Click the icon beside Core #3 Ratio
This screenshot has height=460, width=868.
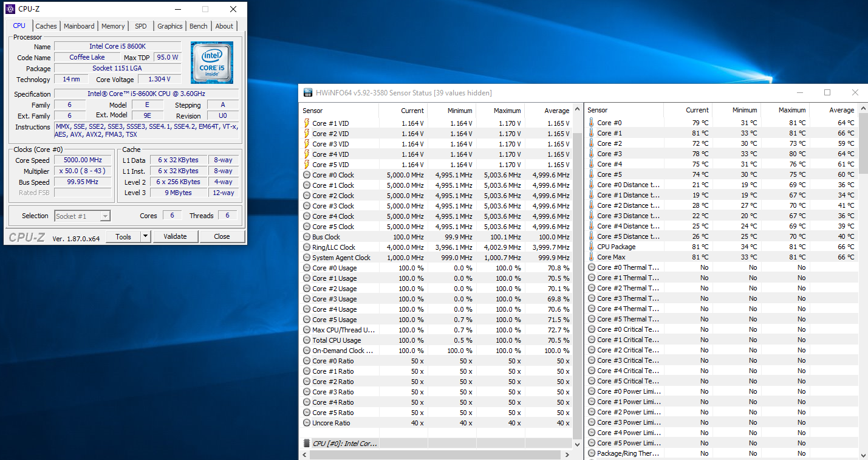pyautogui.click(x=307, y=392)
